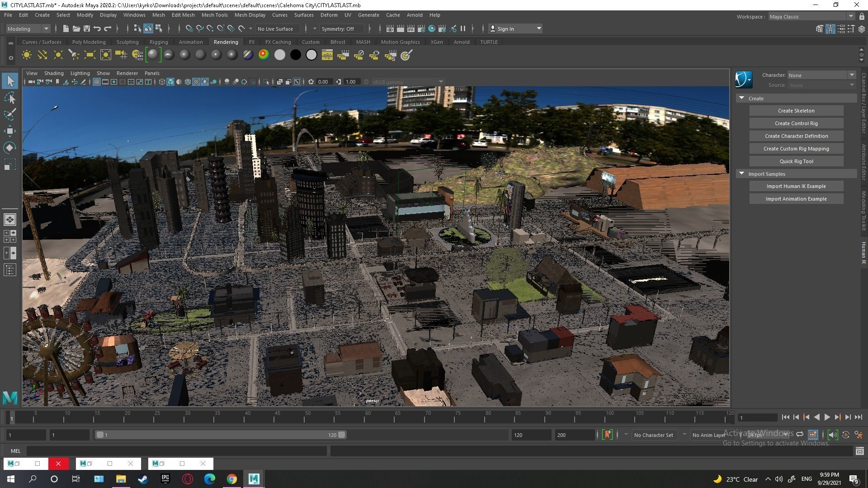Toggle wireframe display in the viewport

[x=162, y=82]
